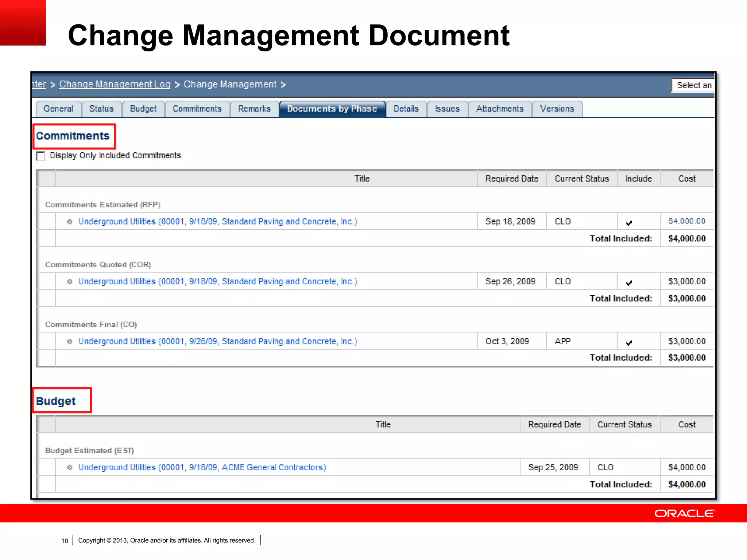Click the truncated 'nter' breadcrumb link
The width and height of the screenshot is (747, 560).
39,84
